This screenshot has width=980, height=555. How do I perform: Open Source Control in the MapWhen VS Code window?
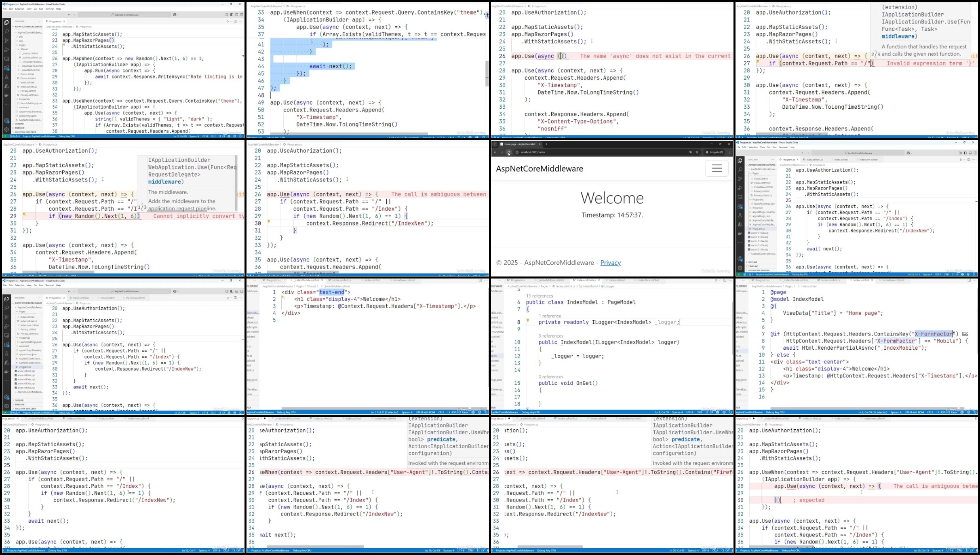tap(6, 40)
